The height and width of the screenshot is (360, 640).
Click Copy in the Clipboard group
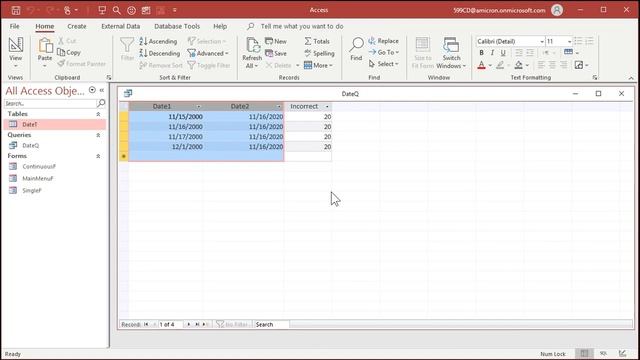69,52
